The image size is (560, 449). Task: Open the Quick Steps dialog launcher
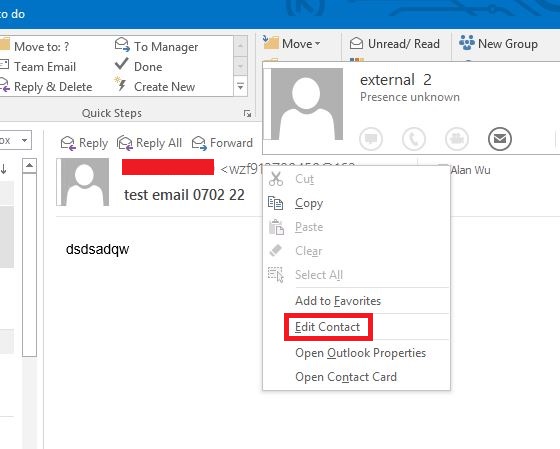[247, 114]
